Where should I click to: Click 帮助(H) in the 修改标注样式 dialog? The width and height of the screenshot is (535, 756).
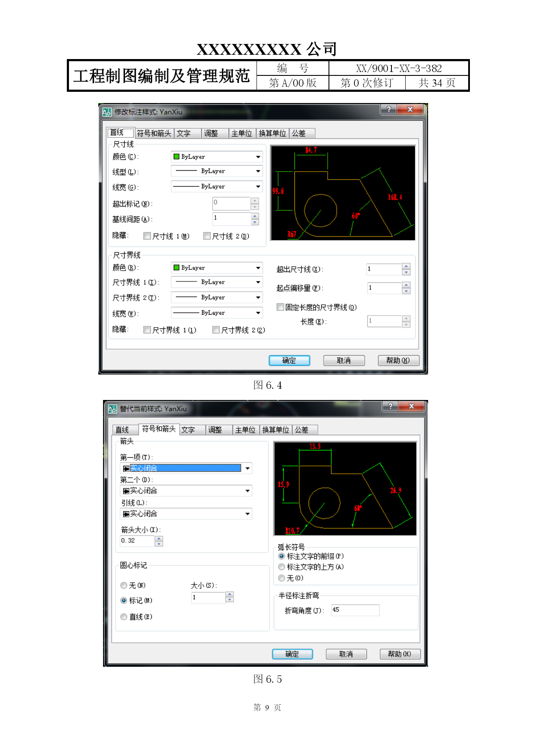point(399,361)
